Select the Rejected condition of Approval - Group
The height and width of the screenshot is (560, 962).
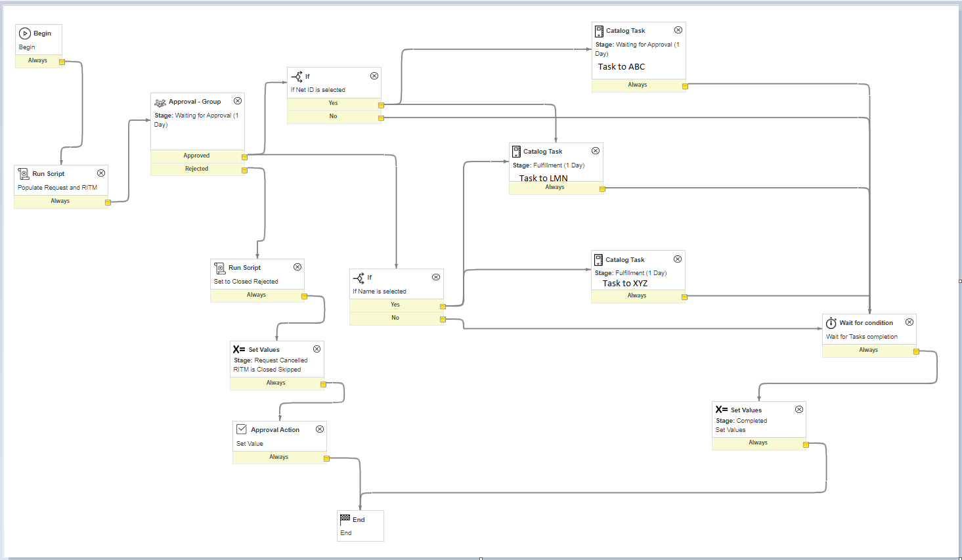pos(197,169)
